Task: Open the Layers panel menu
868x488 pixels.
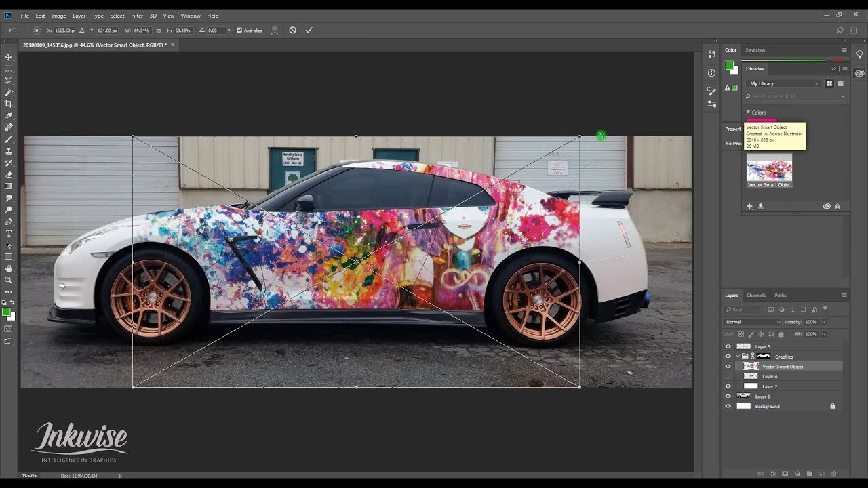Action: [844, 296]
